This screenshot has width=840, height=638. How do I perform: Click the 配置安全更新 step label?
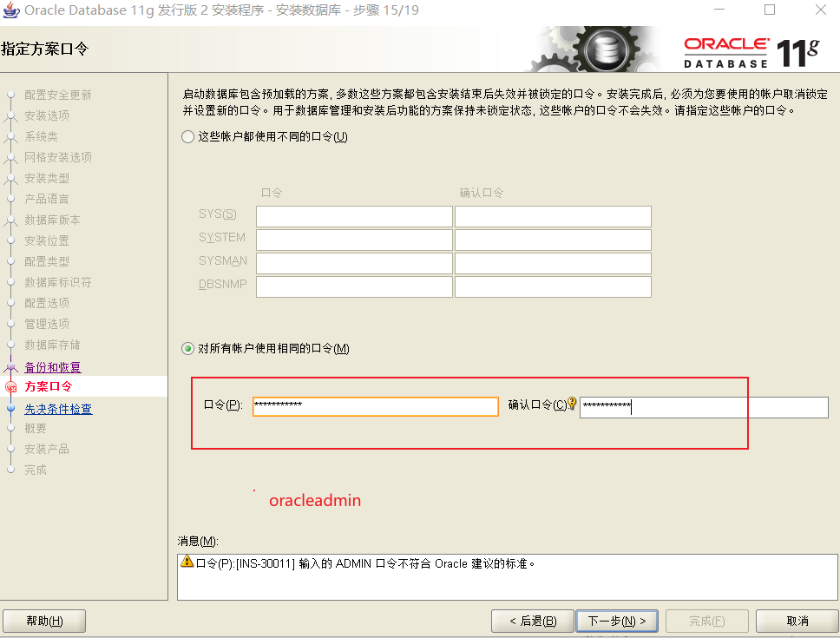pyautogui.click(x=58, y=95)
